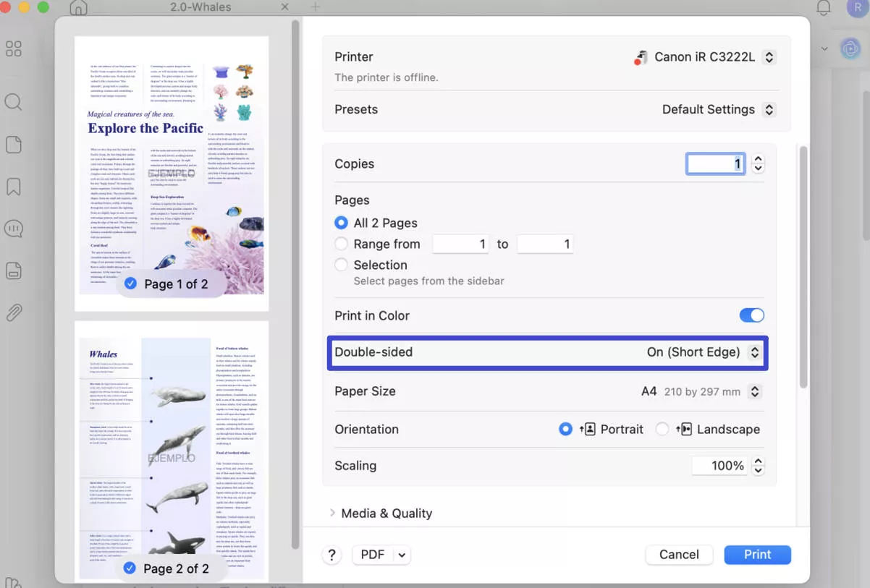The width and height of the screenshot is (870, 588).
Task: Open the notifications bell icon
Action: coord(824,8)
